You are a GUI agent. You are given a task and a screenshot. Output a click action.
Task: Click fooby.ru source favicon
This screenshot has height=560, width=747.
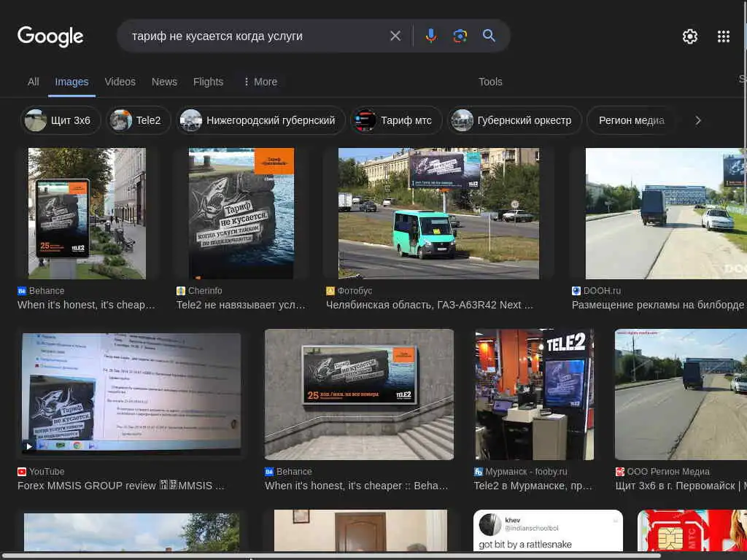pos(479,472)
